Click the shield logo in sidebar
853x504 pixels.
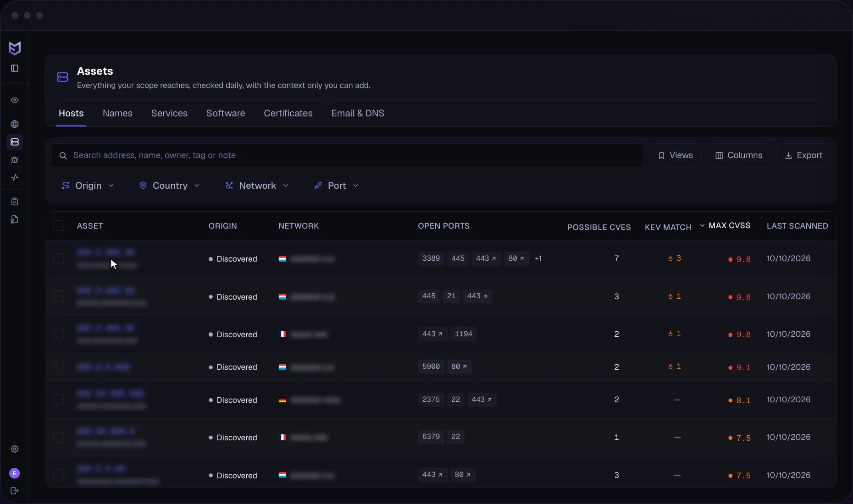click(x=15, y=48)
